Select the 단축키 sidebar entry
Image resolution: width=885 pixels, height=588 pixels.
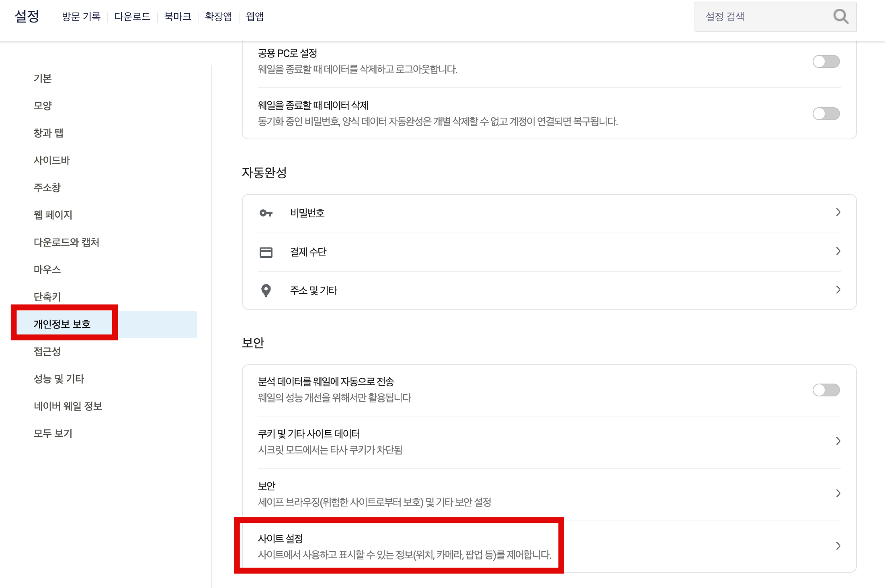click(47, 296)
